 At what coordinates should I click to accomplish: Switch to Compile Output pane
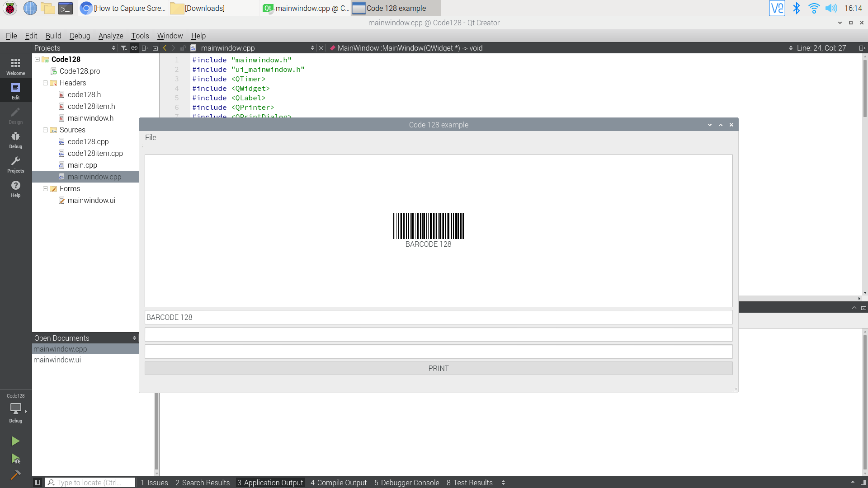(339, 483)
